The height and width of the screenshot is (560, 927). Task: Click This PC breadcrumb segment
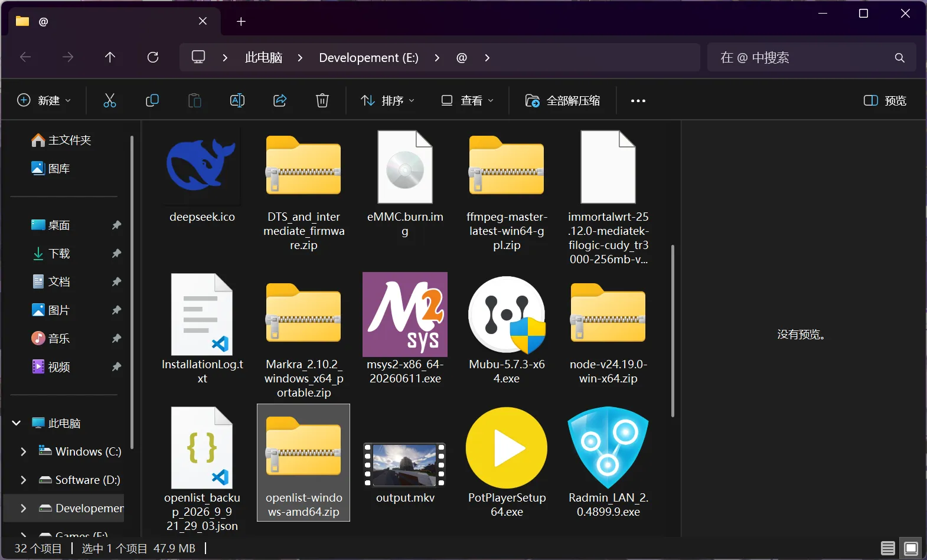tap(263, 58)
